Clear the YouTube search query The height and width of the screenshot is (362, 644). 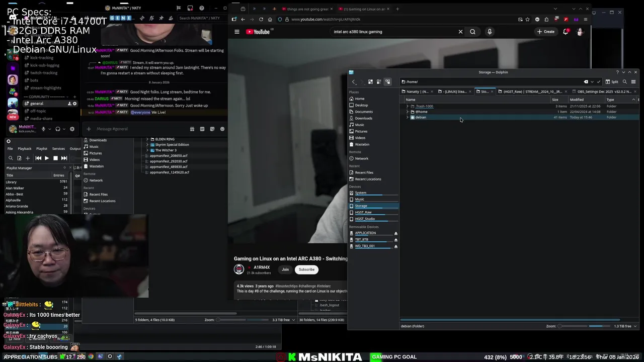point(460,32)
